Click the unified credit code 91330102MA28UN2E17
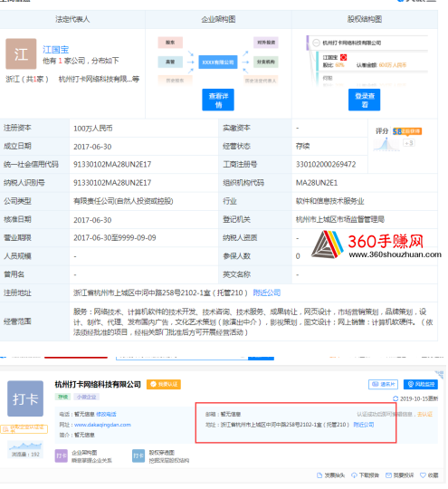 pos(112,164)
